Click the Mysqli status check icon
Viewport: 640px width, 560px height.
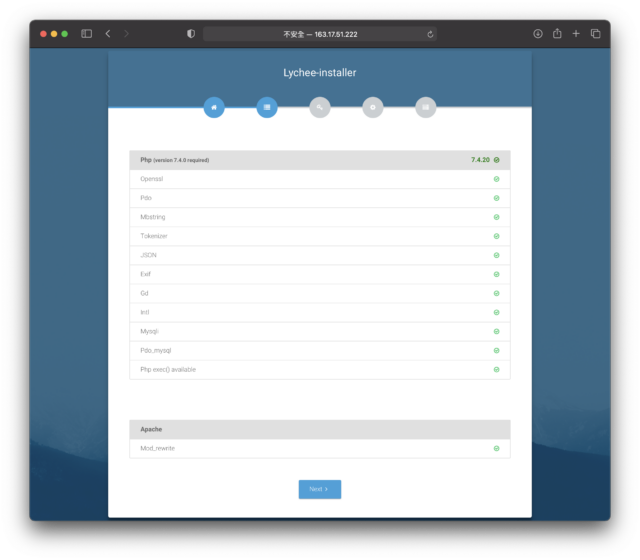496,331
